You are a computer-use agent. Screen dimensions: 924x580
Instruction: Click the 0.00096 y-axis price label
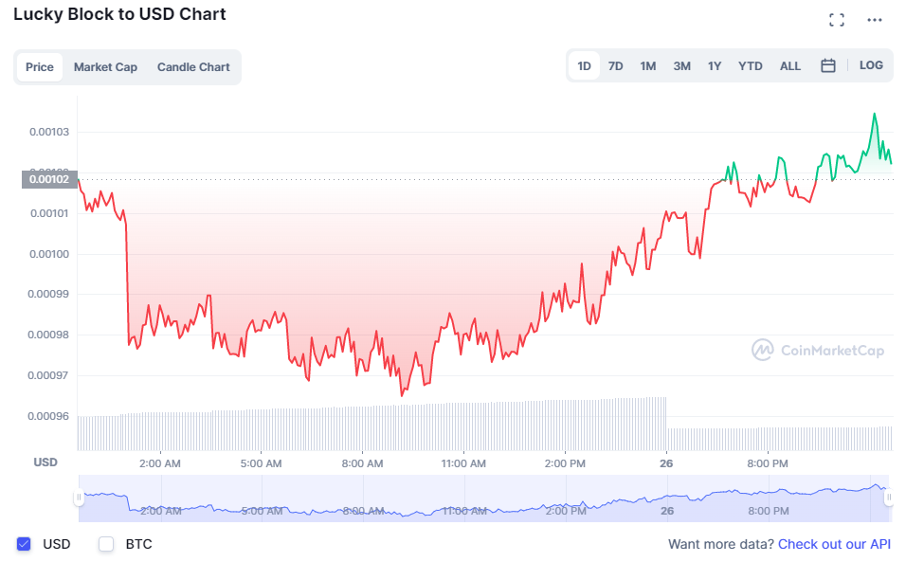click(x=48, y=416)
